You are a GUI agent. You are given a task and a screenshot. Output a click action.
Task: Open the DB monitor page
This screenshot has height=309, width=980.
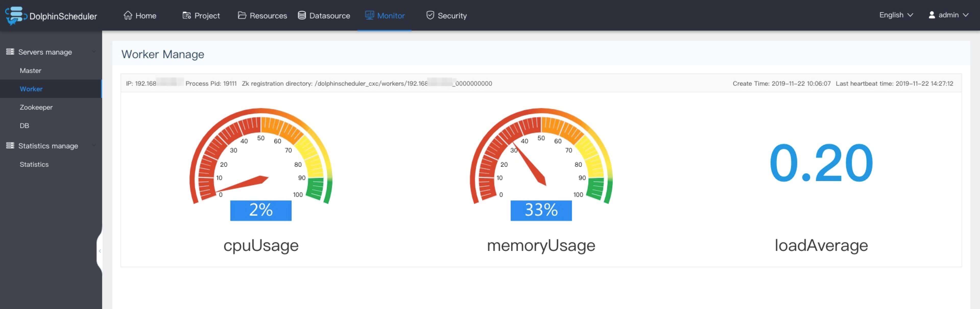(x=24, y=125)
